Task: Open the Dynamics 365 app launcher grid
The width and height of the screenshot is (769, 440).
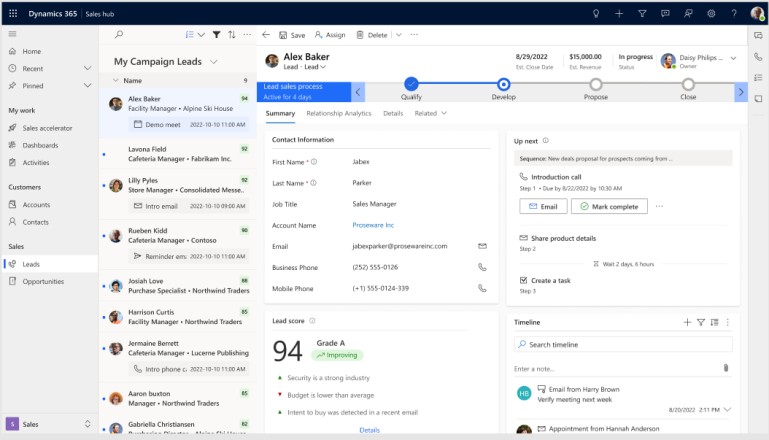Action: (13, 13)
